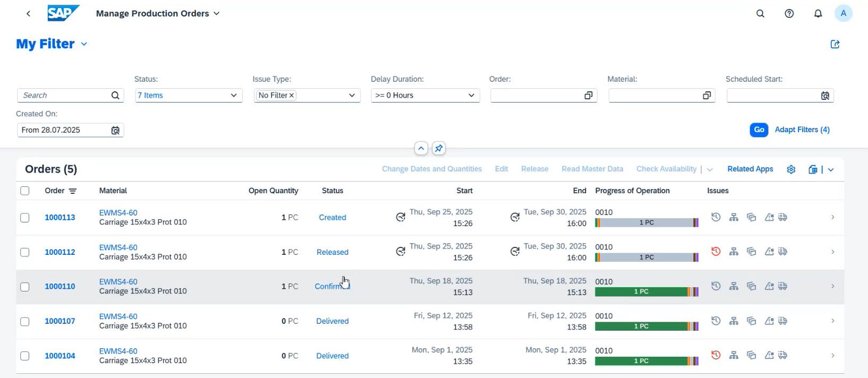Expand the My Filter variant list

[84, 44]
